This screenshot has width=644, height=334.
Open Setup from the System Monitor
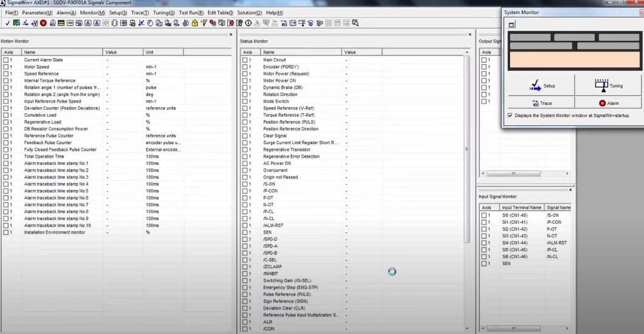[540, 86]
